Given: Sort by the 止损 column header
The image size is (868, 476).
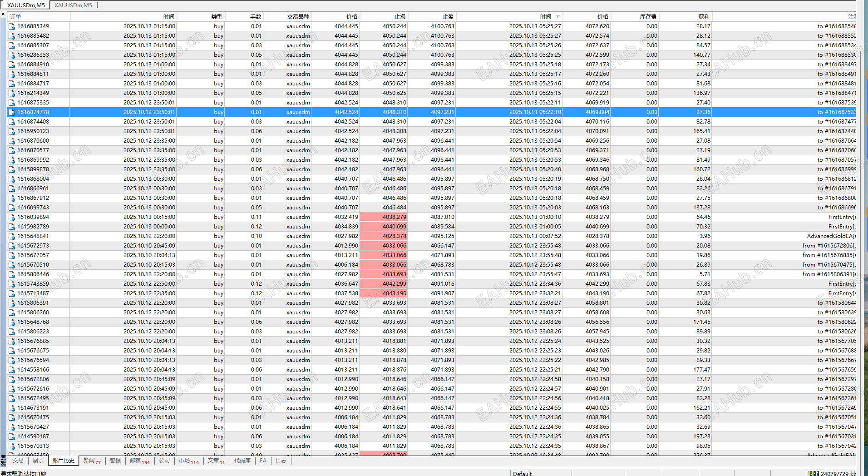Looking at the screenshot, I should [x=384, y=17].
